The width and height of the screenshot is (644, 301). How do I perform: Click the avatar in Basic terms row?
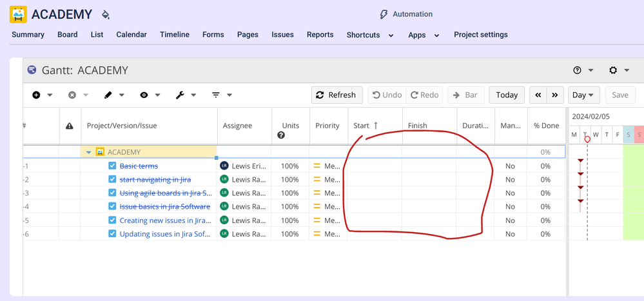224,166
